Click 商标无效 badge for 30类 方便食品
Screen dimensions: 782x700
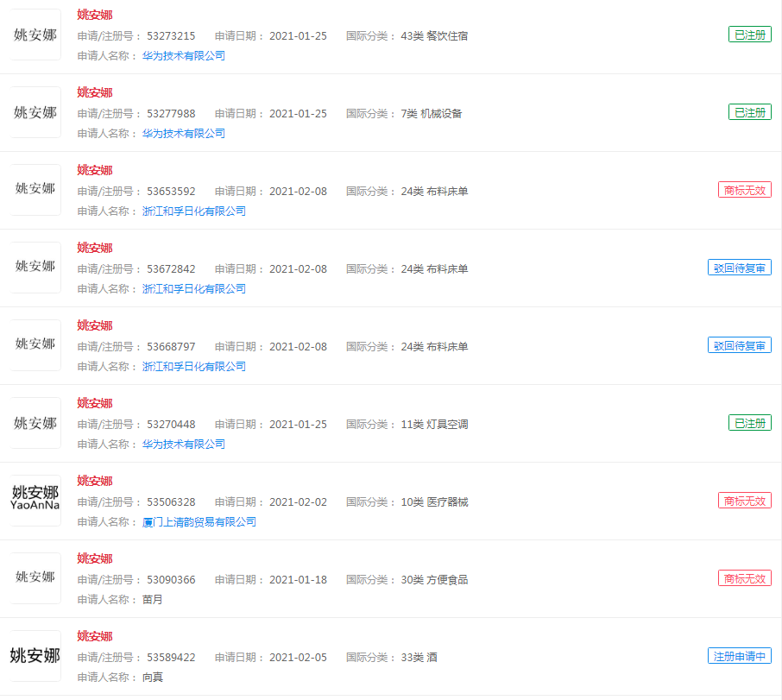coord(745,578)
